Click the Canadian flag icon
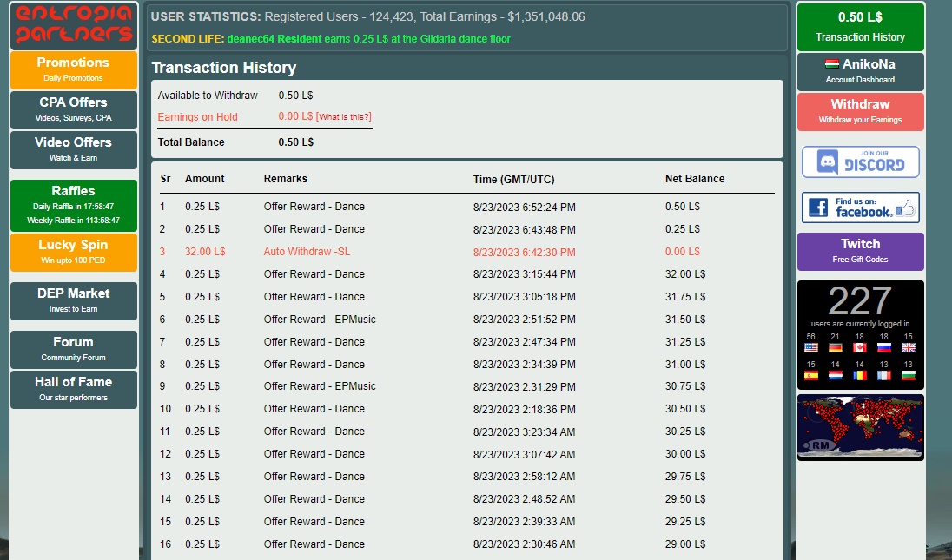This screenshot has width=952, height=560. pos(860,347)
